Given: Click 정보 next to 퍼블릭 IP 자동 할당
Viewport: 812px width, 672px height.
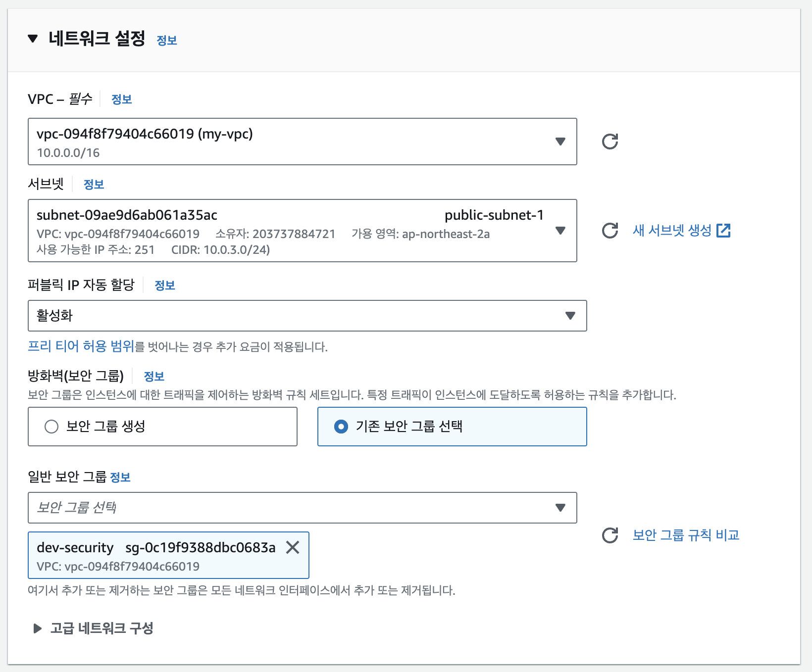Looking at the screenshot, I should (165, 285).
